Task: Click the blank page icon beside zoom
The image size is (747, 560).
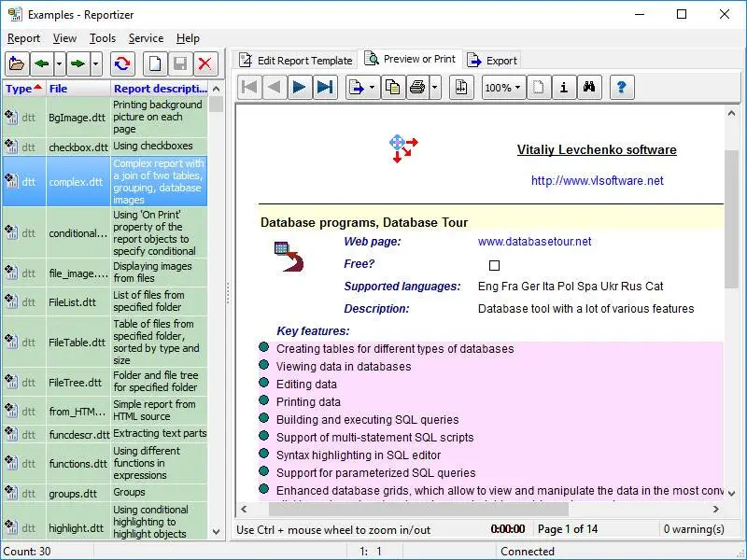Action: (539, 87)
